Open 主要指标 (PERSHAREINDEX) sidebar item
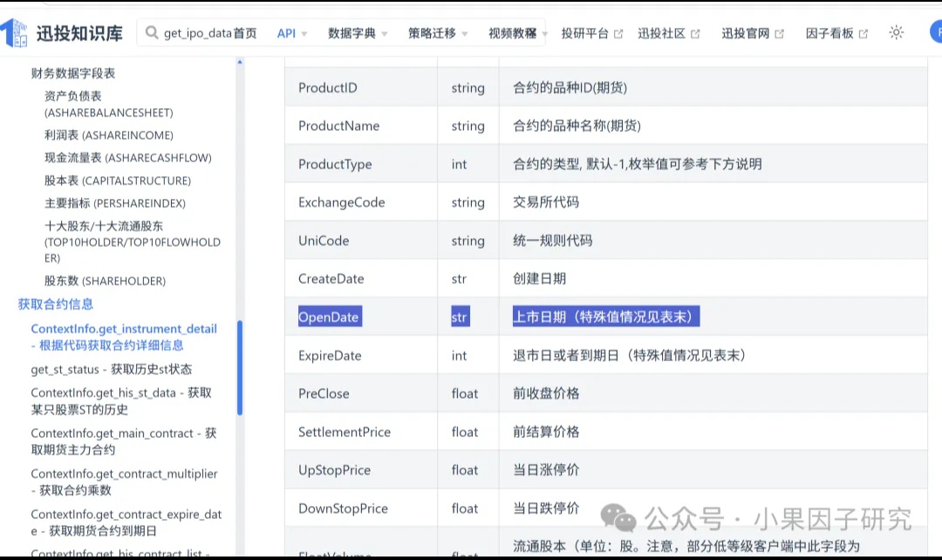The image size is (942, 560). (x=115, y=203)
